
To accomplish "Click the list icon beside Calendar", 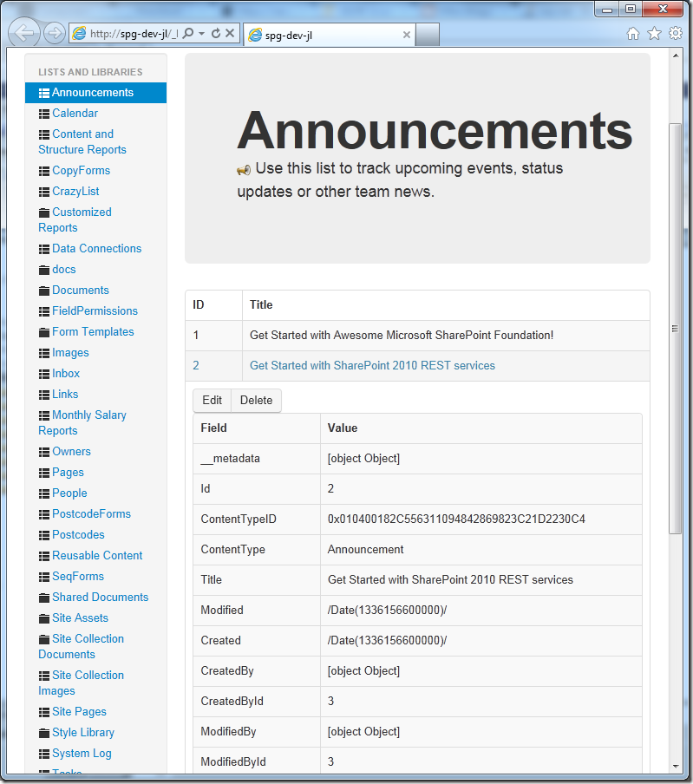I will (44, 114).
